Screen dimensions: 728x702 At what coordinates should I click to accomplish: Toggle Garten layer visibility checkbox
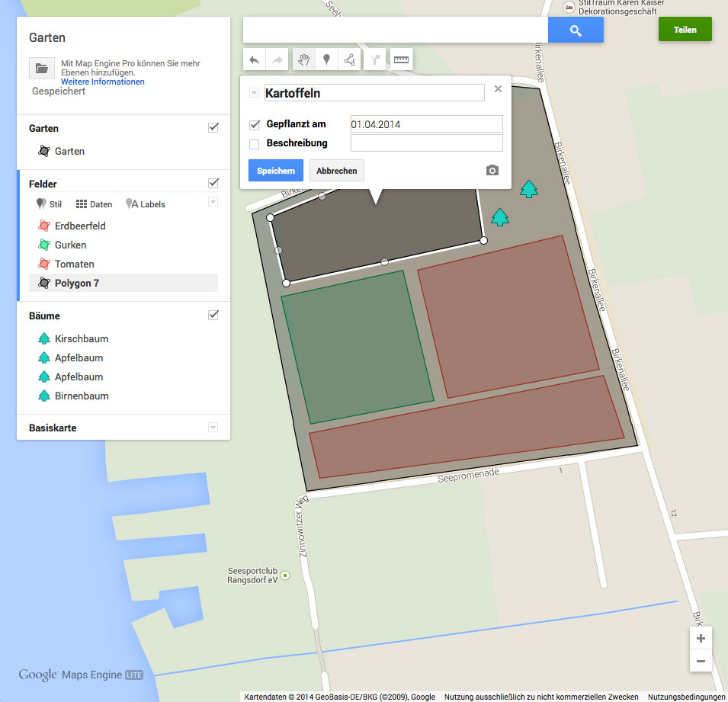213,128
